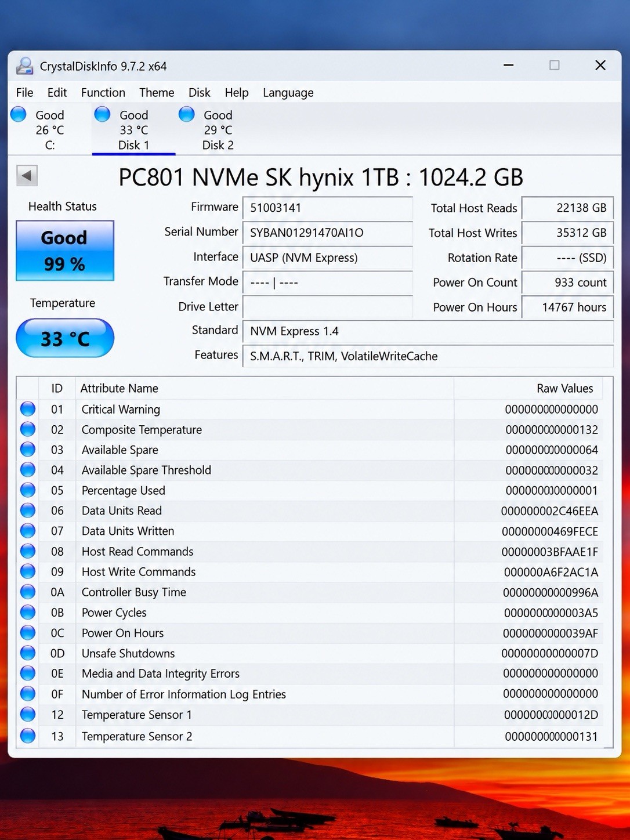Click the status orb for Temperature Sensor 2
The height and width of the screenshot is (840, 630).
click(28, 736)
